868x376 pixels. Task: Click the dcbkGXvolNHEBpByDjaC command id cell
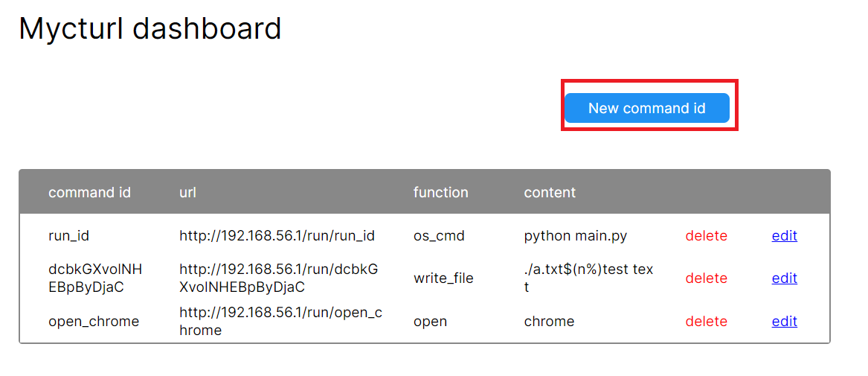(x=95, y=278)
